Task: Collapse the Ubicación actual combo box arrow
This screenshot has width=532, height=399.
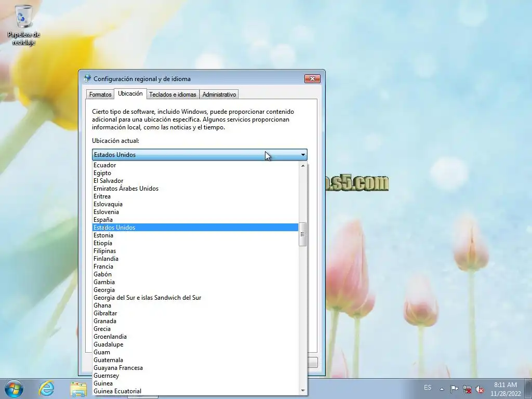Action: tap(303, 155)
